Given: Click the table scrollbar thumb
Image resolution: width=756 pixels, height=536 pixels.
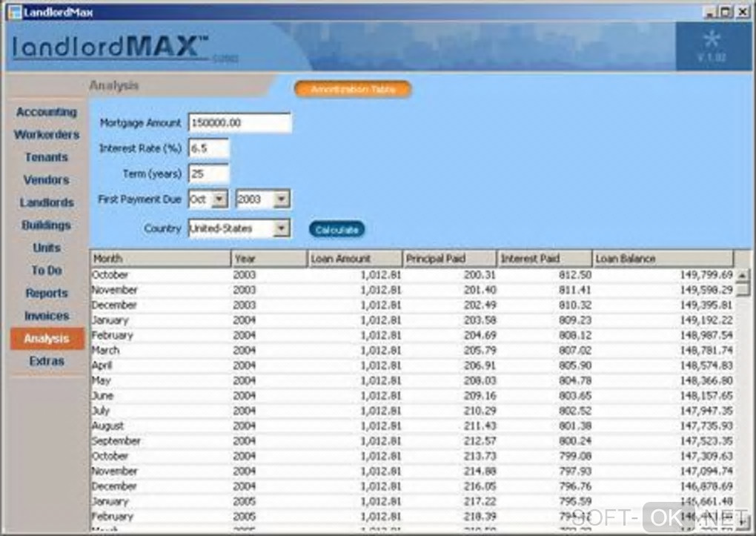Looking at the screenshot, I should [743, 289].
